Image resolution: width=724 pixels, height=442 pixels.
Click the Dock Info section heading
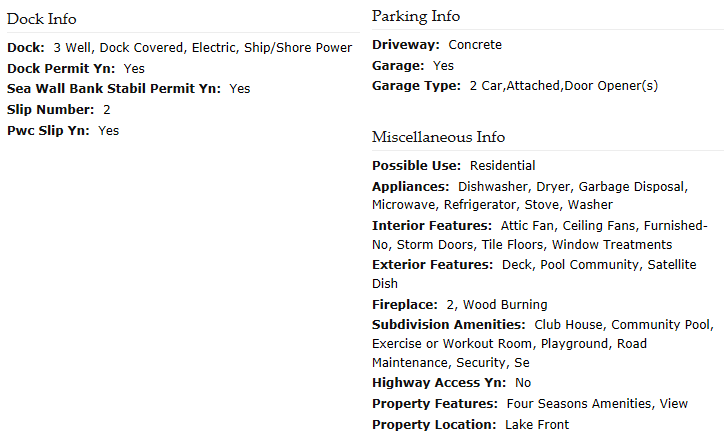pos(42,19)
